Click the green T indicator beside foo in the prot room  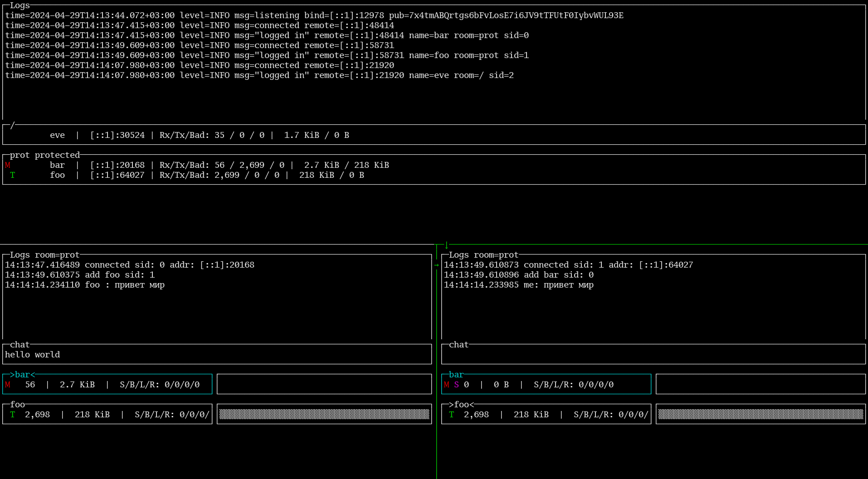pyautogui.click(x=13, y=175)
